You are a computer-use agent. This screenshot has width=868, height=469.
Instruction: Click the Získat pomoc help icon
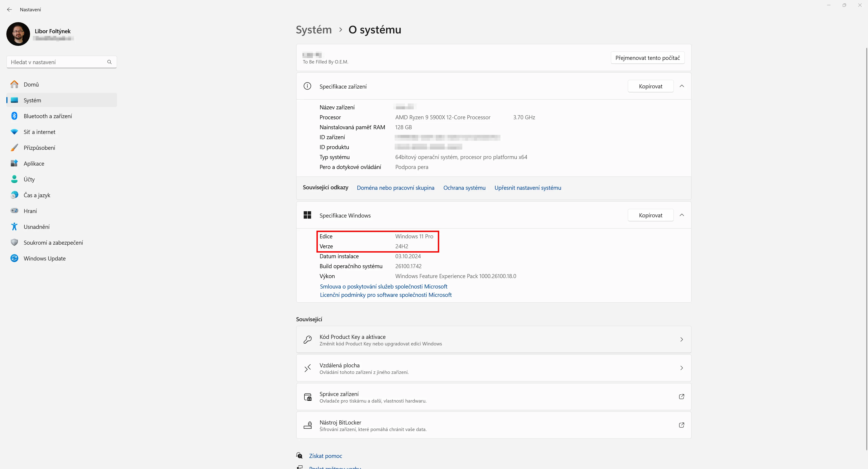click(x=299, y=455)
